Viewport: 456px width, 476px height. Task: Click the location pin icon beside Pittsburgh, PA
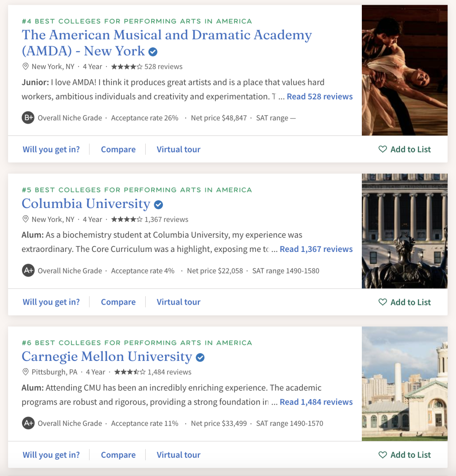pos(25,372)
